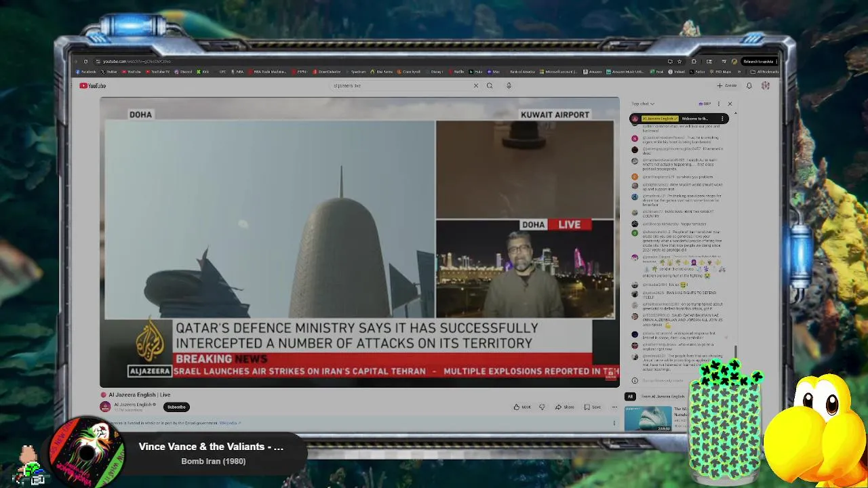
Task: Dislike the live stream video
Action: pos(542,407)
